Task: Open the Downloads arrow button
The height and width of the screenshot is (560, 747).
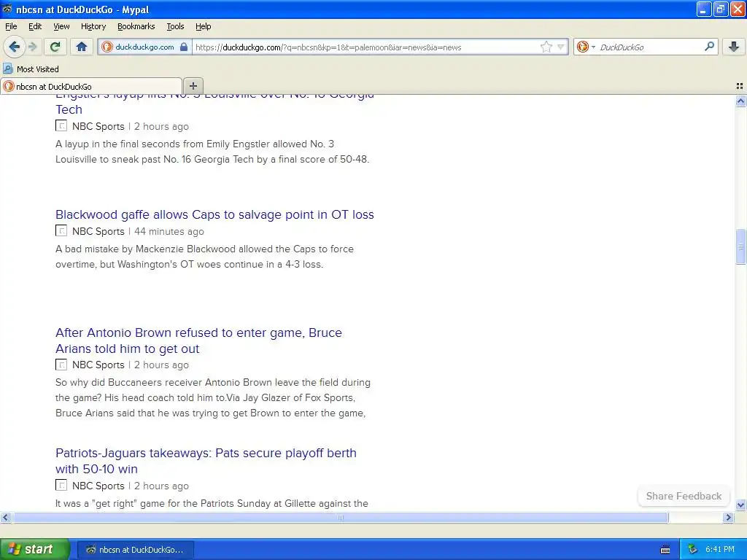Action: pos(734,47)
